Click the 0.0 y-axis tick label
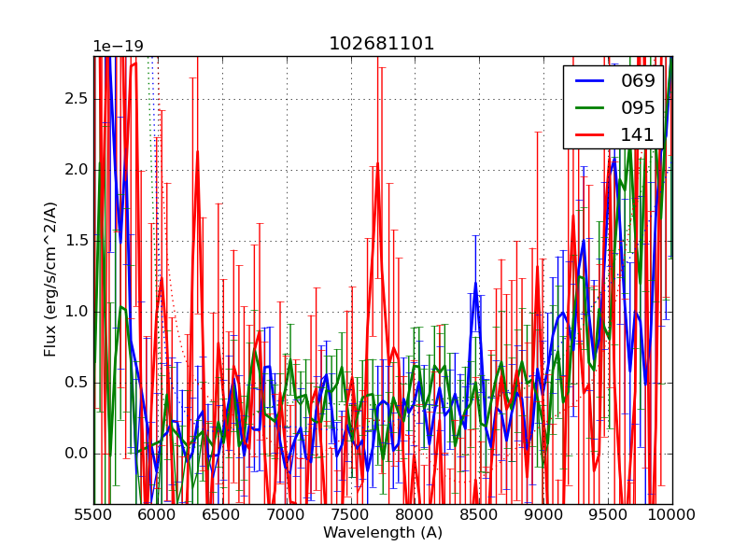 click(x=77, y=454)
